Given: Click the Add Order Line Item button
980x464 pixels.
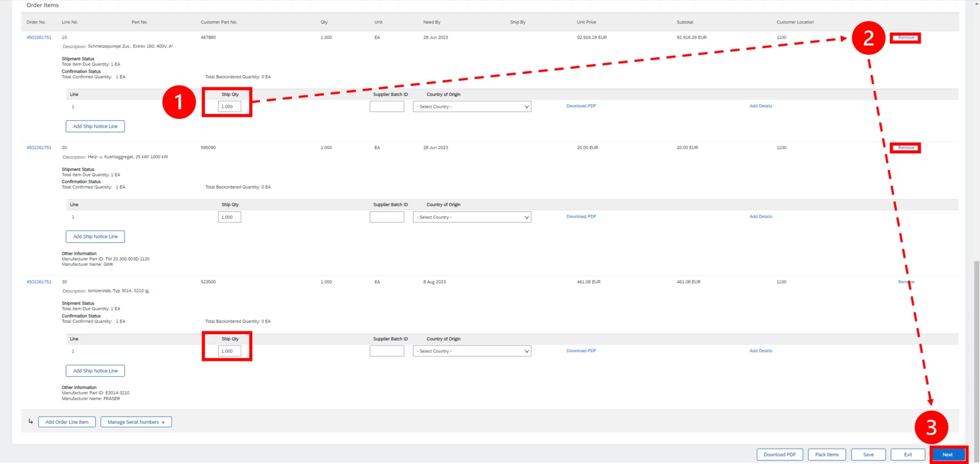Looking at the screenshot, I should pos(67,423).
